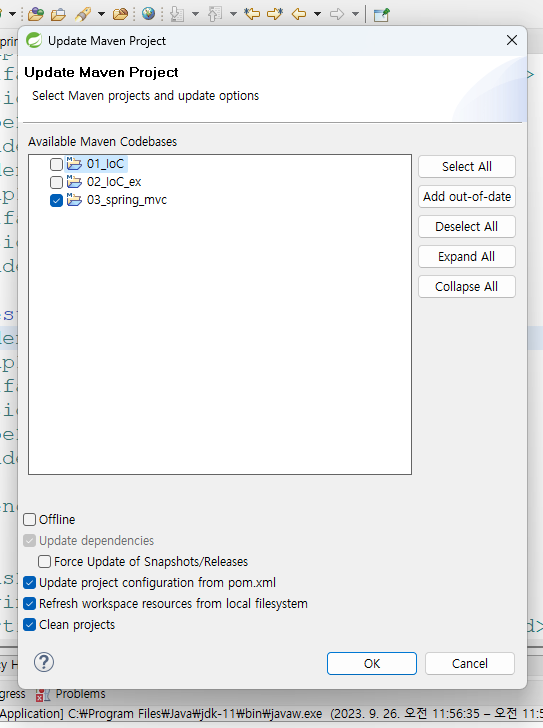Open the dropdown arrow left of Open Type icon
Screen dimensions: 543x728
pyautogui.click(x=13, y=14)
